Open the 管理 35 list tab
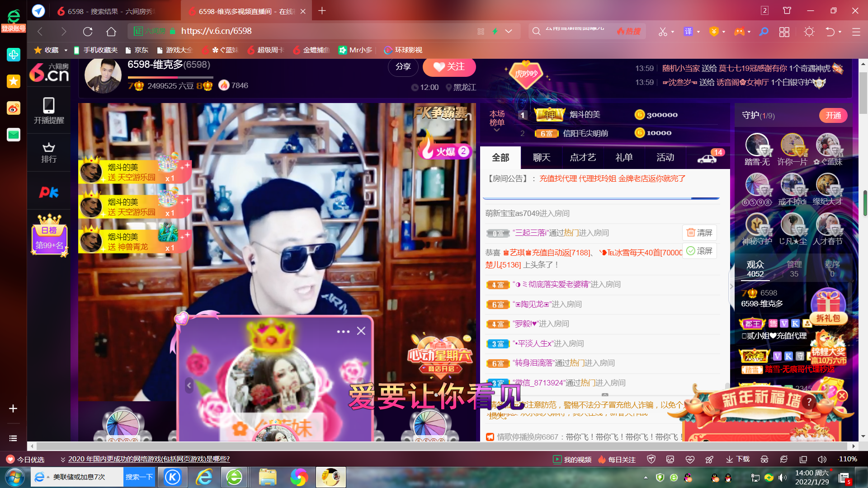This screenshot has width=868, height=488. pos(794,269)
